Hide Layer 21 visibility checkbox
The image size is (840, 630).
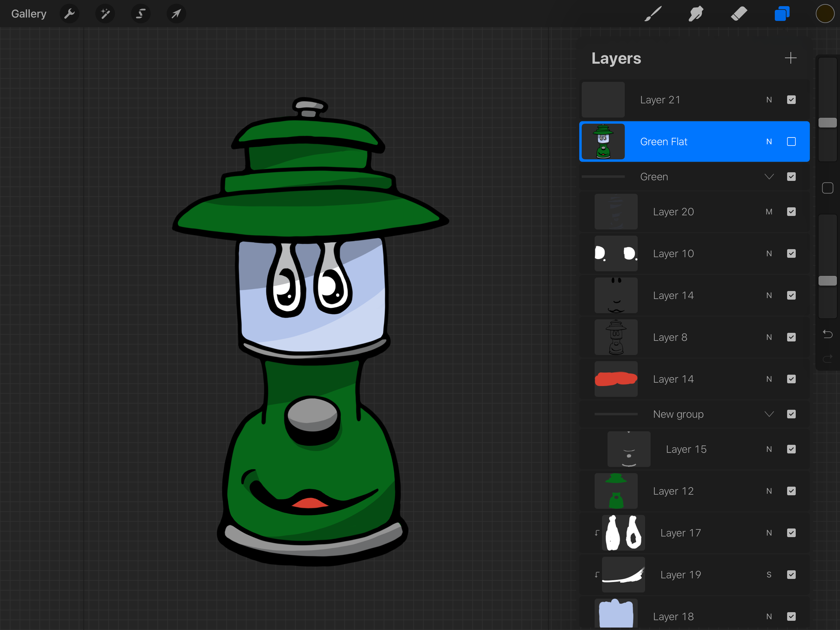pyautogui.click(x=791, y=100)
